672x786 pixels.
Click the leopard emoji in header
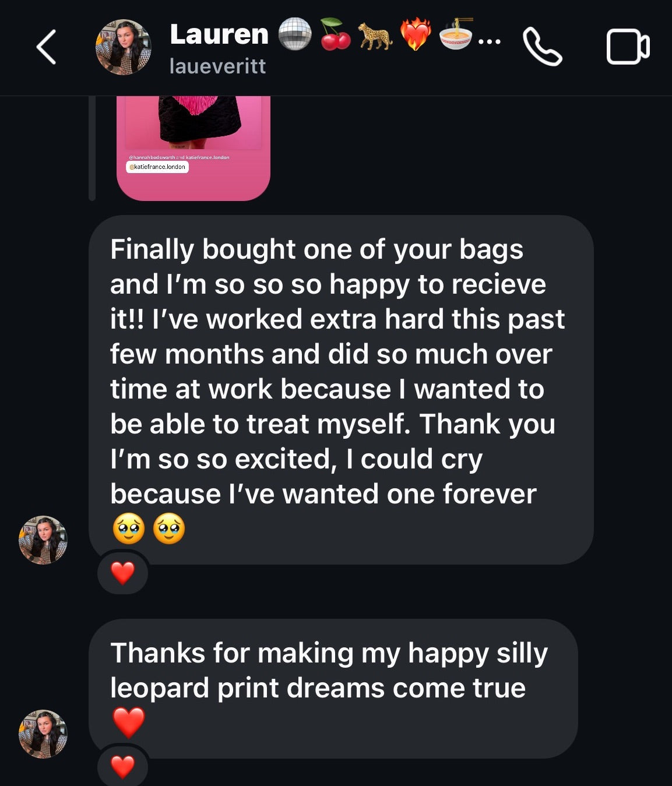pos(375,34)
